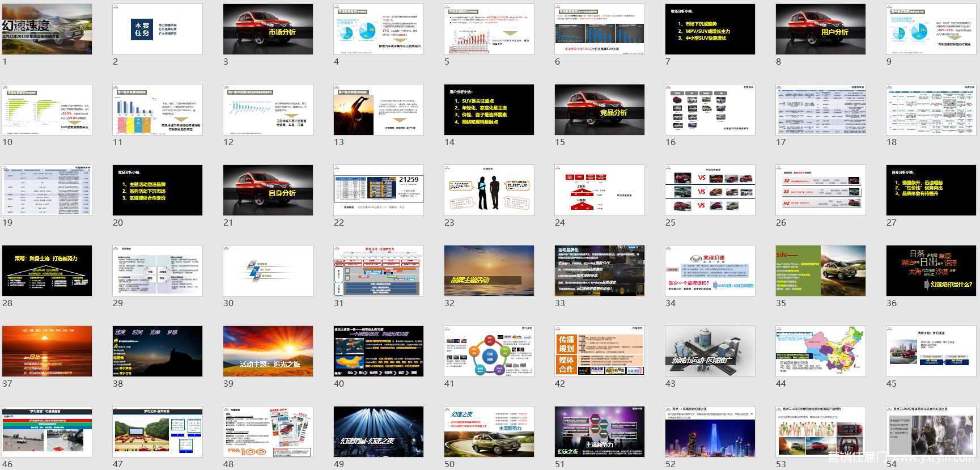The width and height of the screenshot is (980, 470).
Task: Open slide 3 section title 市场分析
Action: tap(268, 29)
